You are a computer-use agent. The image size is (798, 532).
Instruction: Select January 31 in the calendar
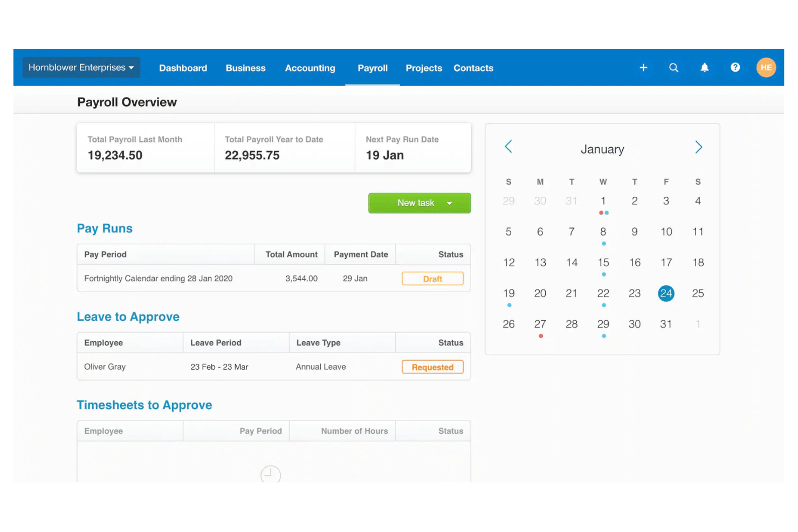[x=666, y=324]
